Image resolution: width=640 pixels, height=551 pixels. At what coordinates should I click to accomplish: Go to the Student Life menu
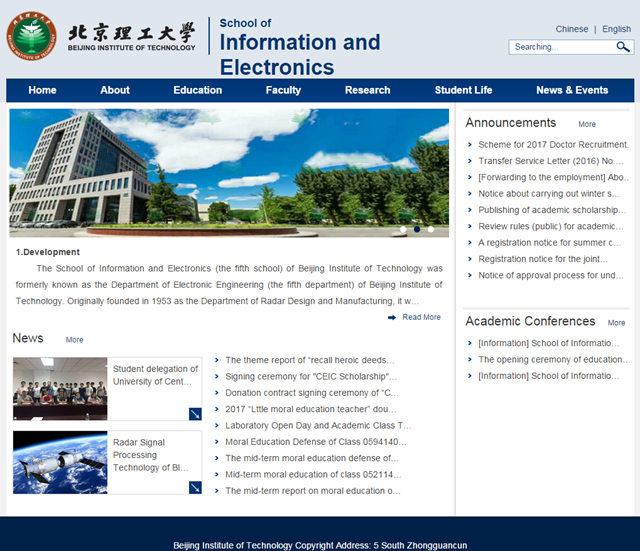click(463, 90)
